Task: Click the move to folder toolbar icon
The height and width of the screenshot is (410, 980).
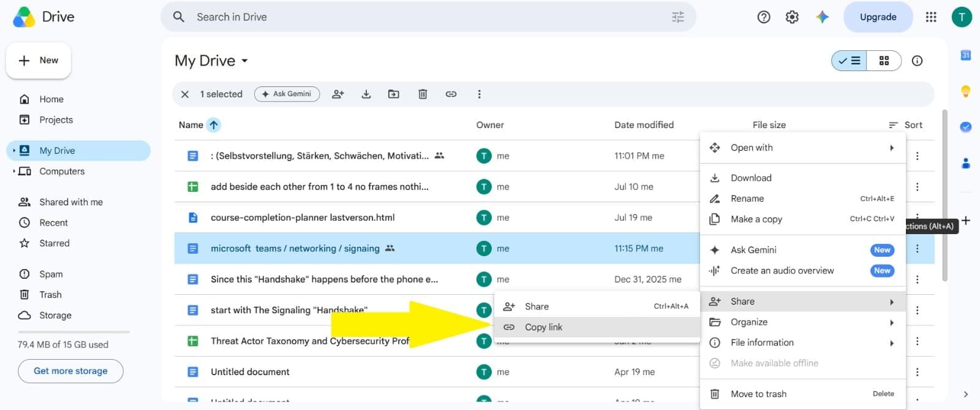Action: coord(394,94)
